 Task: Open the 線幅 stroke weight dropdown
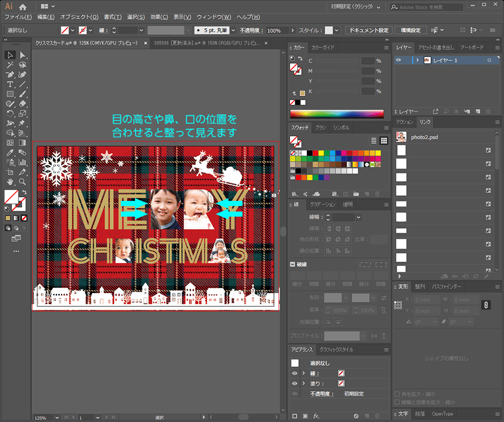click(x=358, y=217)
